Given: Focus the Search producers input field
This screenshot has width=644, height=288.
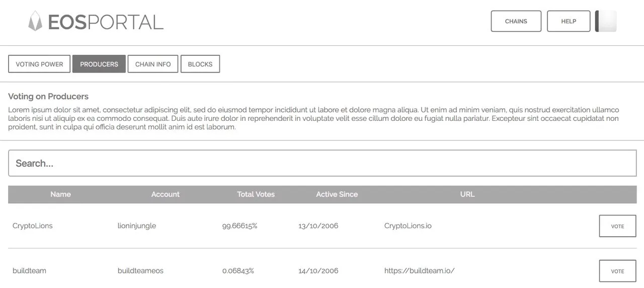Looking at the screenshot, I should point(323,163).
